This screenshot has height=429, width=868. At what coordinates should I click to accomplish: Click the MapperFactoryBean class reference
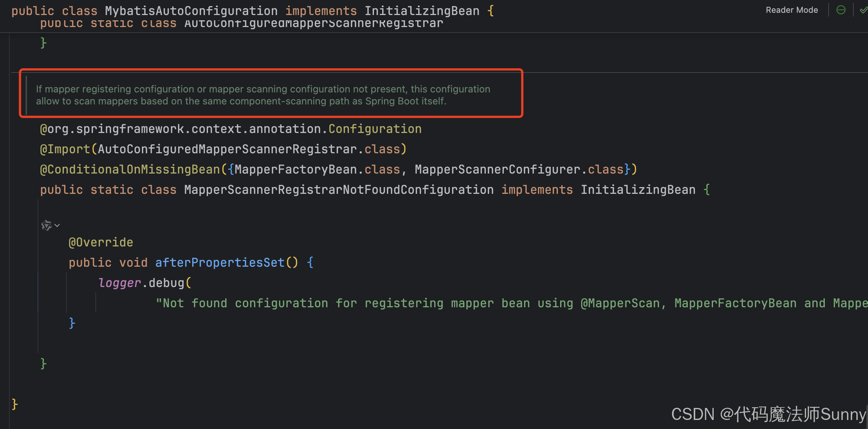tap(295, 169)
